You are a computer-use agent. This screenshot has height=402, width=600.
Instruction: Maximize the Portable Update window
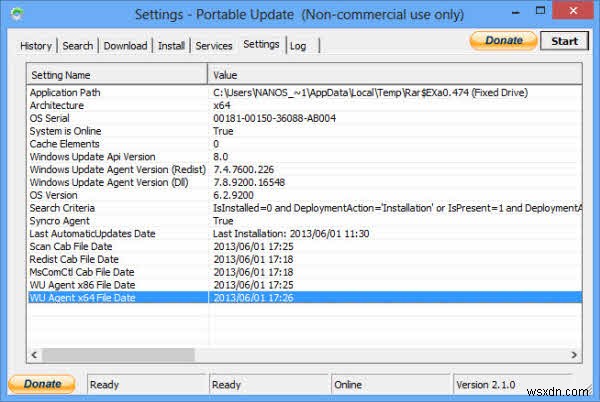click(x=540, y=11)
